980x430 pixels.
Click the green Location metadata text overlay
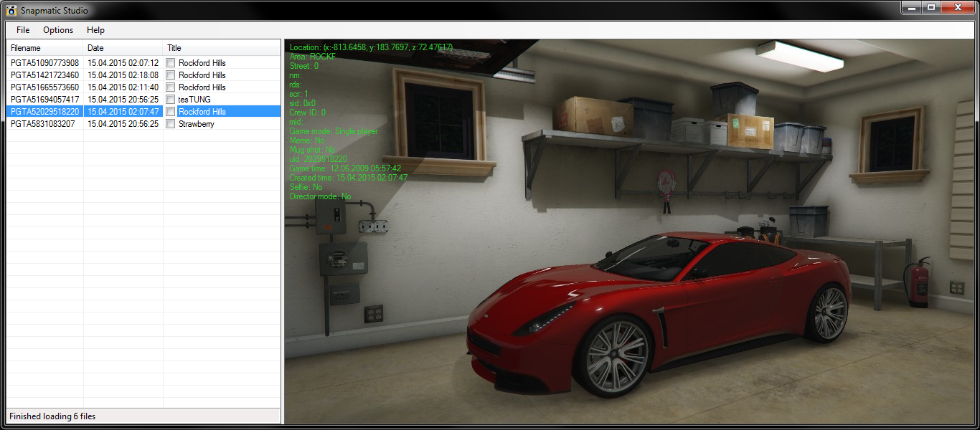point(371,47)
